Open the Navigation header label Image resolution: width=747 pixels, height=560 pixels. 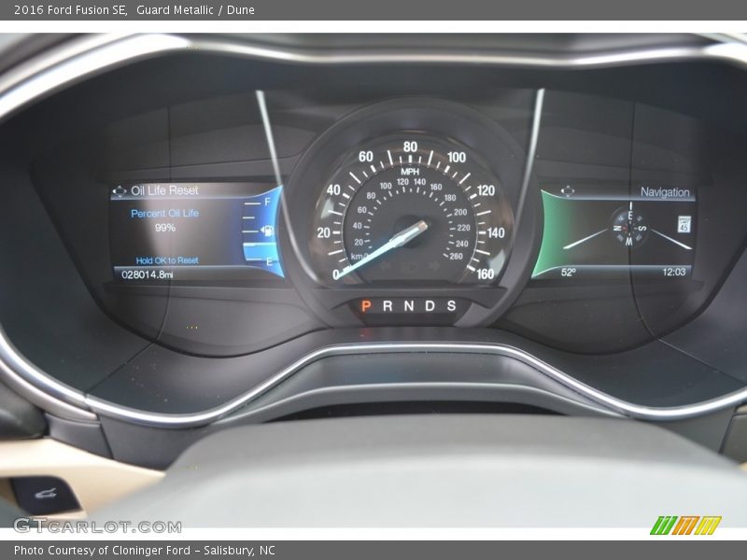[665, 192]
